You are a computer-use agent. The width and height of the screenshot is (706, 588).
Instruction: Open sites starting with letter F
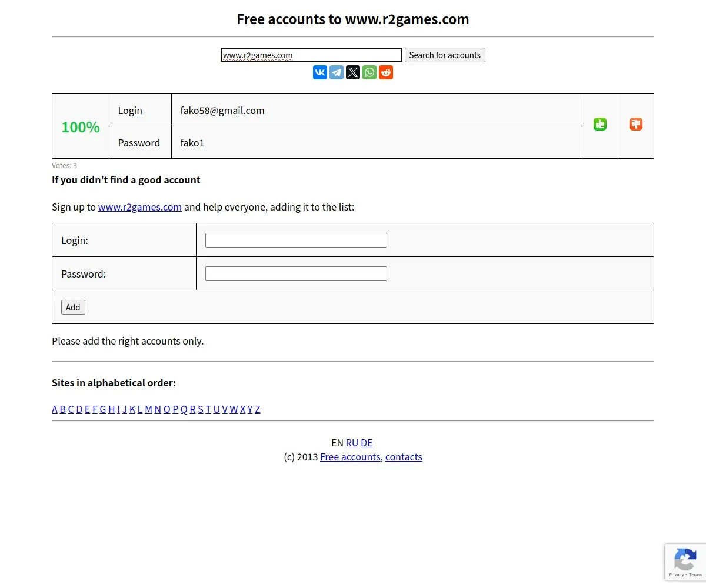tap(95, 409)
